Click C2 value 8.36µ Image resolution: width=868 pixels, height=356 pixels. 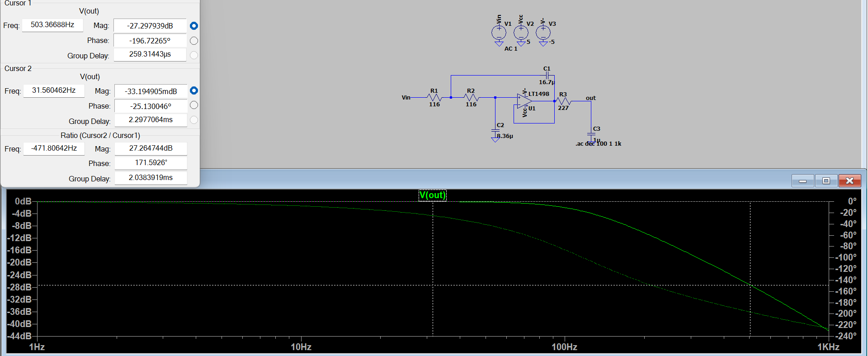tap(505, 136)
